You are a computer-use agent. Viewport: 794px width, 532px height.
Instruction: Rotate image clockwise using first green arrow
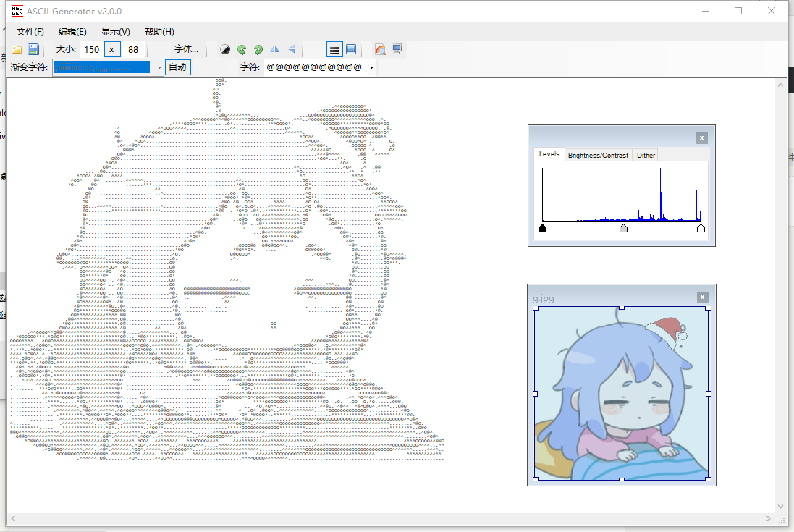coord(242,50)
